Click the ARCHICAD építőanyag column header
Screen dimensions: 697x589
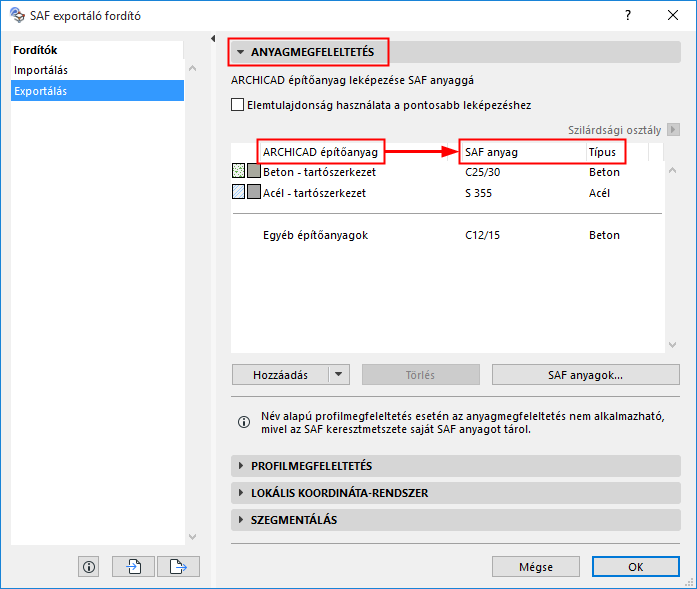[320, 152]
